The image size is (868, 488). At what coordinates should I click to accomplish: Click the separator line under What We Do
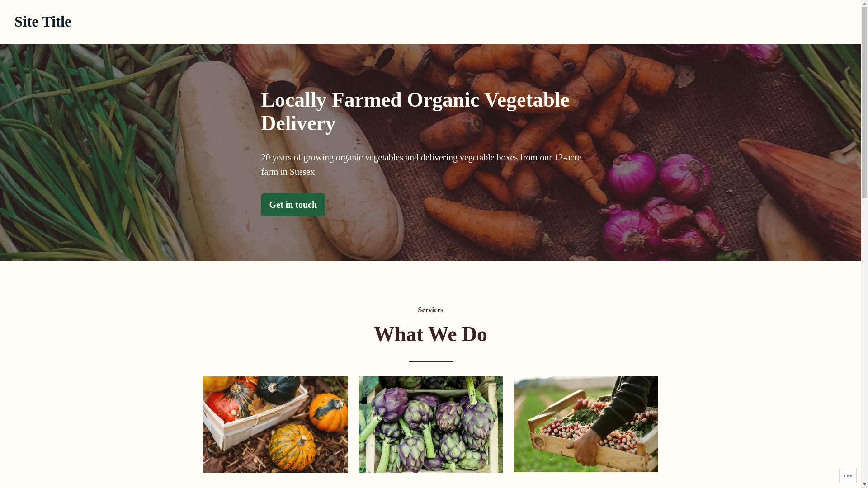point(430,361)
